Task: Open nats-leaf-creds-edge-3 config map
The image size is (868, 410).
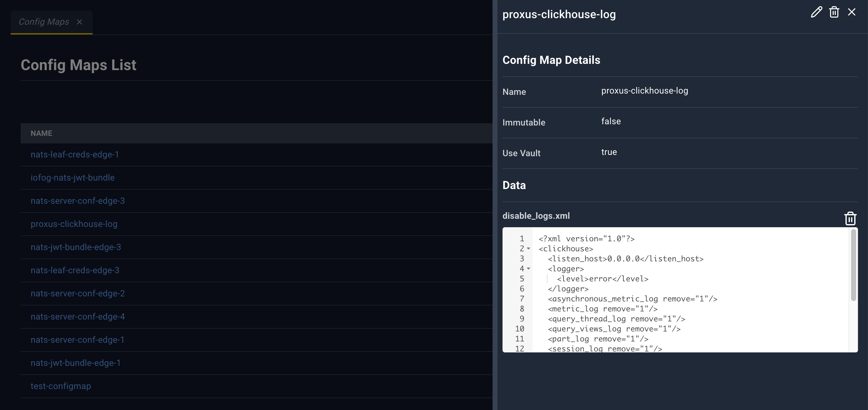Action: [x=75, y=270]
